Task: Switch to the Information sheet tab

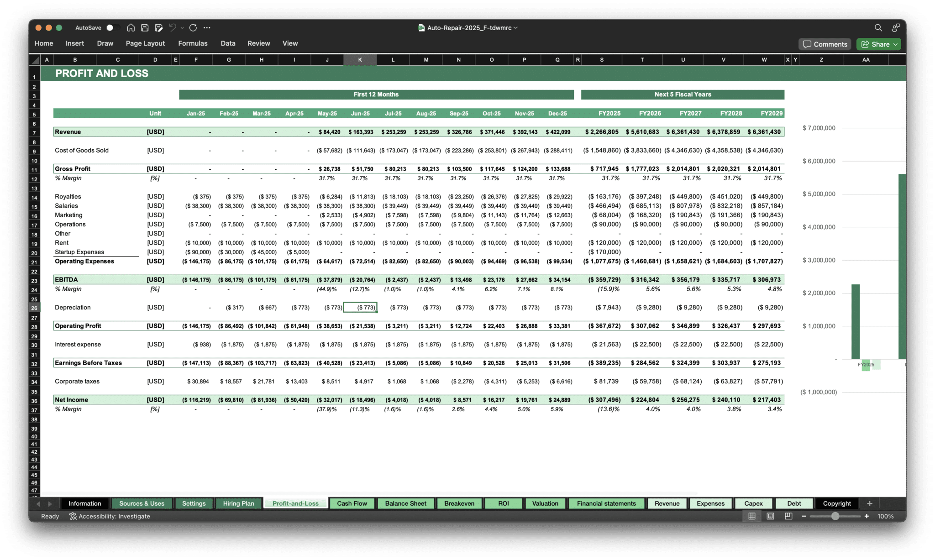Action: [85, 503]
